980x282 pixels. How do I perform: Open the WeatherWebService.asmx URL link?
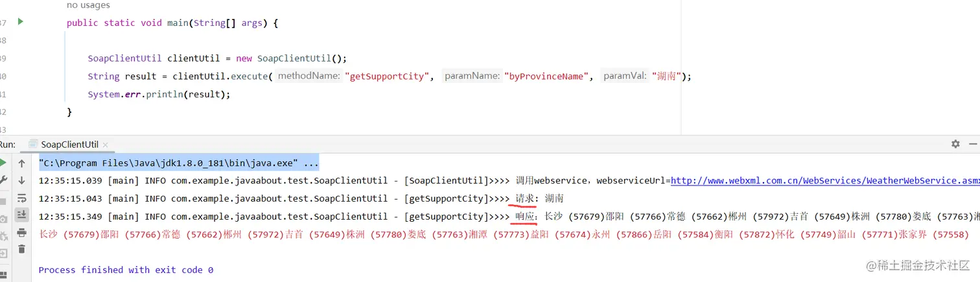click(825, 181)
